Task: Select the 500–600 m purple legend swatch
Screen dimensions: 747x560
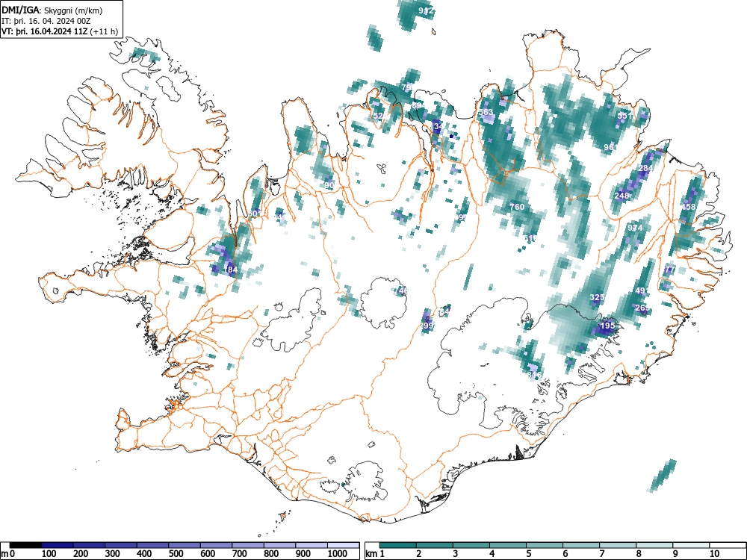Action: click(x=185, y=545)
